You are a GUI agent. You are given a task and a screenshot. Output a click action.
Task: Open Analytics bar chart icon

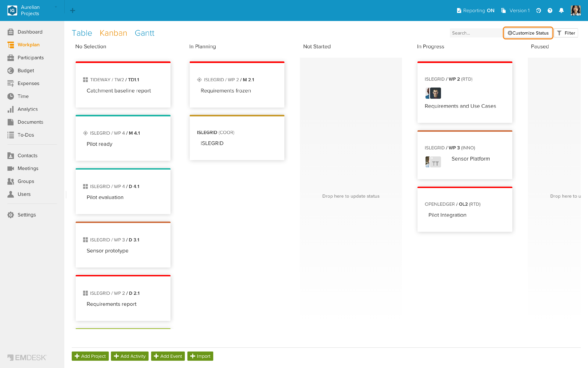coord(10,109)
